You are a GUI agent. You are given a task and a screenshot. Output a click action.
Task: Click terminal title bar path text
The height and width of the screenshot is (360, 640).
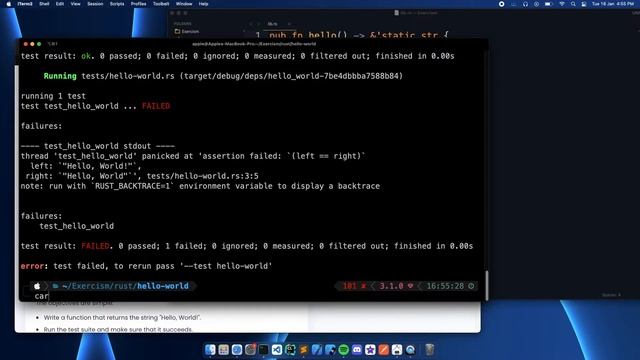[254, 44]
